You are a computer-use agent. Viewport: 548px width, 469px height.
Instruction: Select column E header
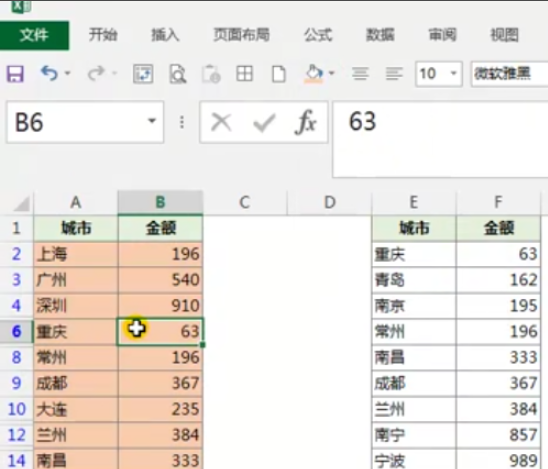pos(414,202)
